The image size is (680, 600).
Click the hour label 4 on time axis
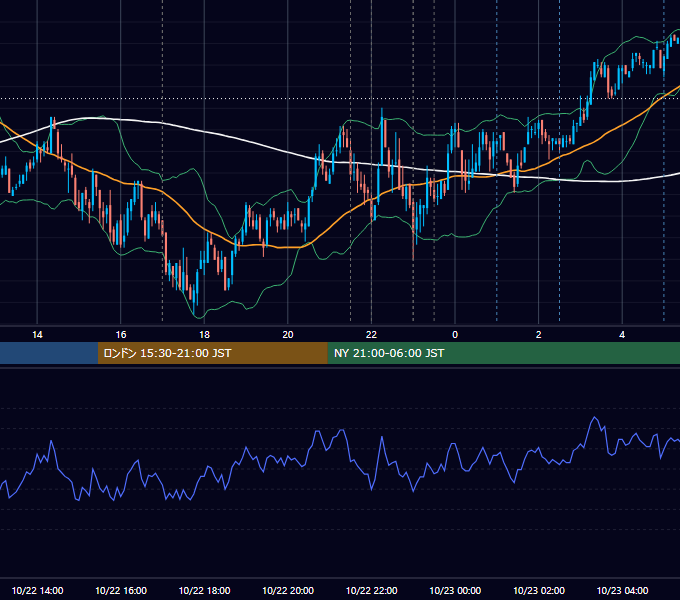(x=622, y=335)
